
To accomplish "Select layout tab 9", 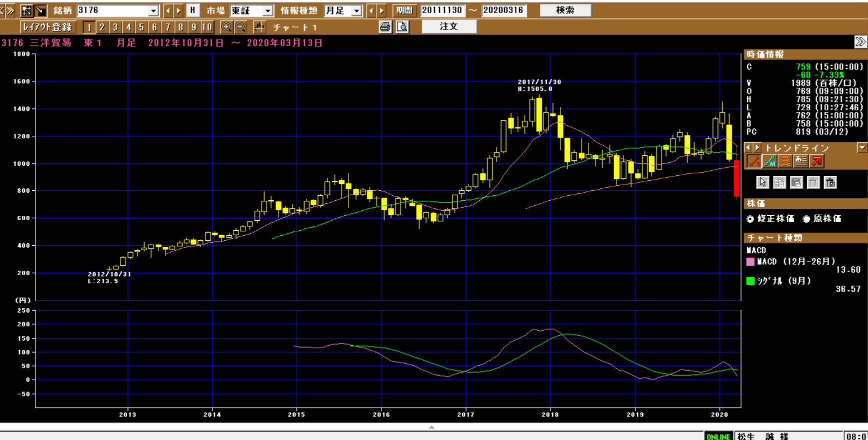I will (x=193, y=27).
